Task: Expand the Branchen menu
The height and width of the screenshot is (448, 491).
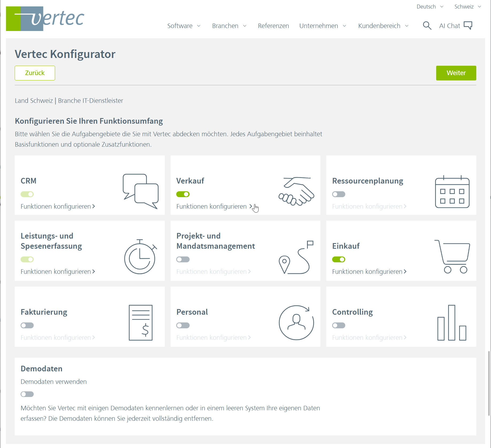Action: [229, 26]
